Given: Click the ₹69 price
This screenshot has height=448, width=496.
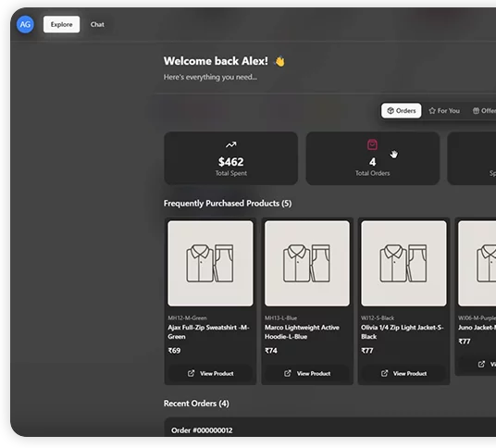Looking at the screenshot, I should pos(174,351).
